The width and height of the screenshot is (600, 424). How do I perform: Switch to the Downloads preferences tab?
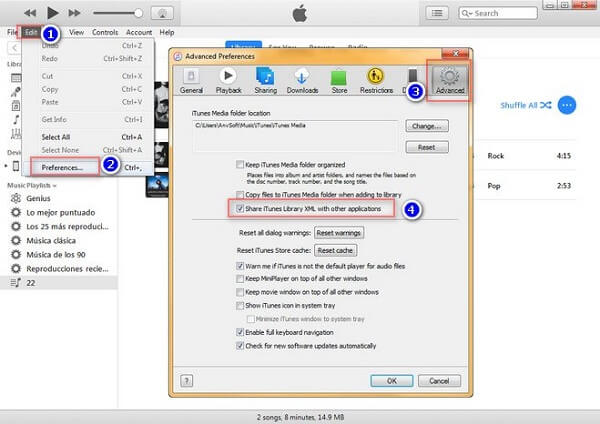[x=302, y=81]
